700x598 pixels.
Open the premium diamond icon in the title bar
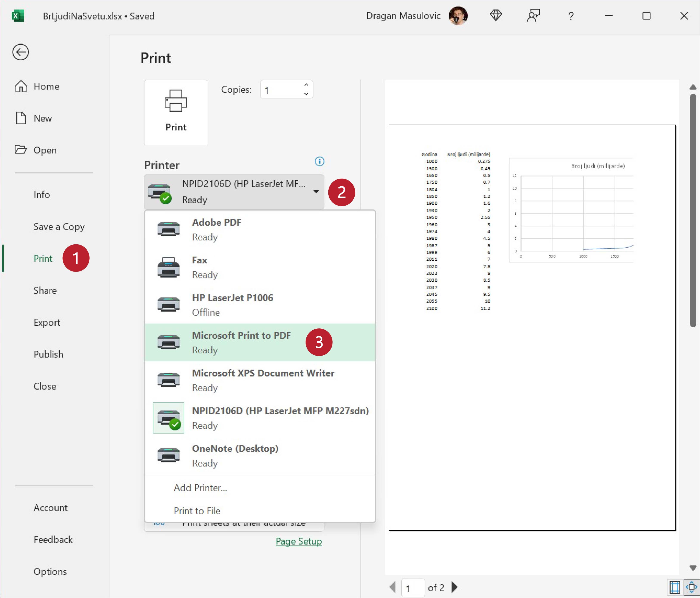(496, 16)
